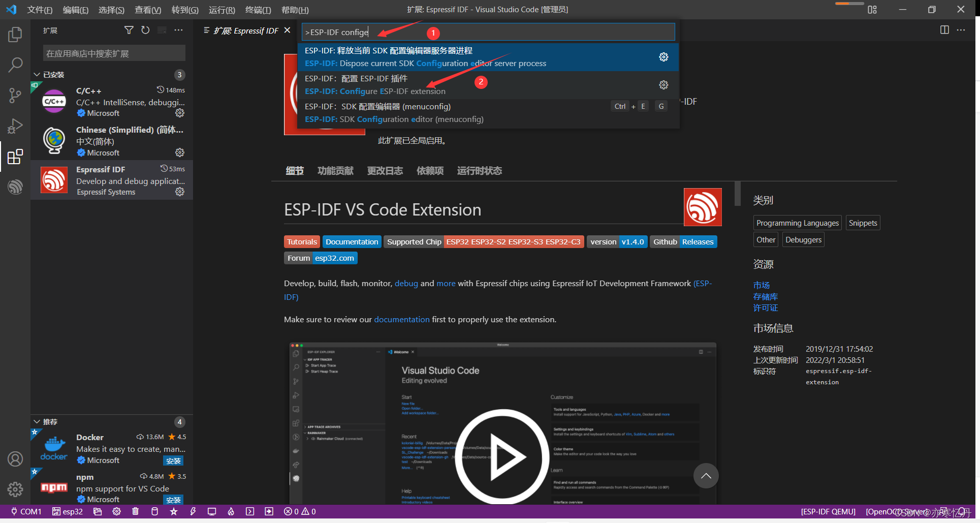Screen dimensions: 980x523
Task: Click execute custom task icon in status bar
Action: [x=269, y=511]
